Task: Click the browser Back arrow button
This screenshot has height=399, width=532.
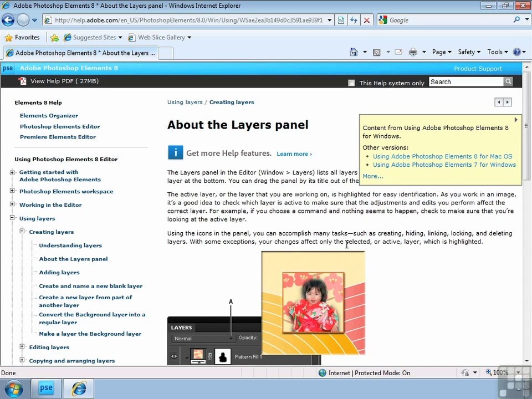Action: (x=8, y=20)
